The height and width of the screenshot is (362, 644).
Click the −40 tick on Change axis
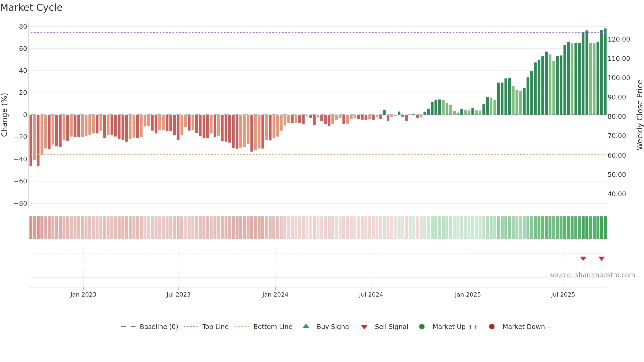[x=21, y=159]
